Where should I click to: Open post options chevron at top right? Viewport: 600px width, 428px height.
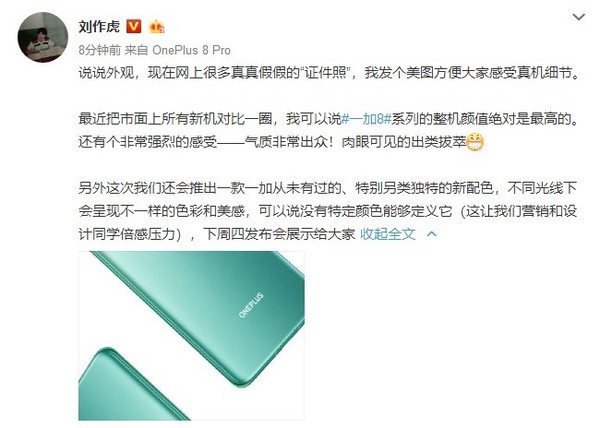point(579,17)
